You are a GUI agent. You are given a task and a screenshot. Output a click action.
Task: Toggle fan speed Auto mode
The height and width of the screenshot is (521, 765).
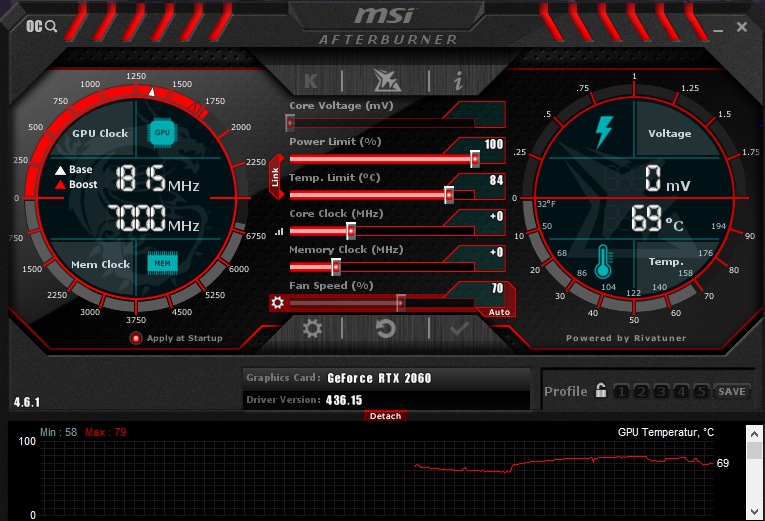coord(499,312)
